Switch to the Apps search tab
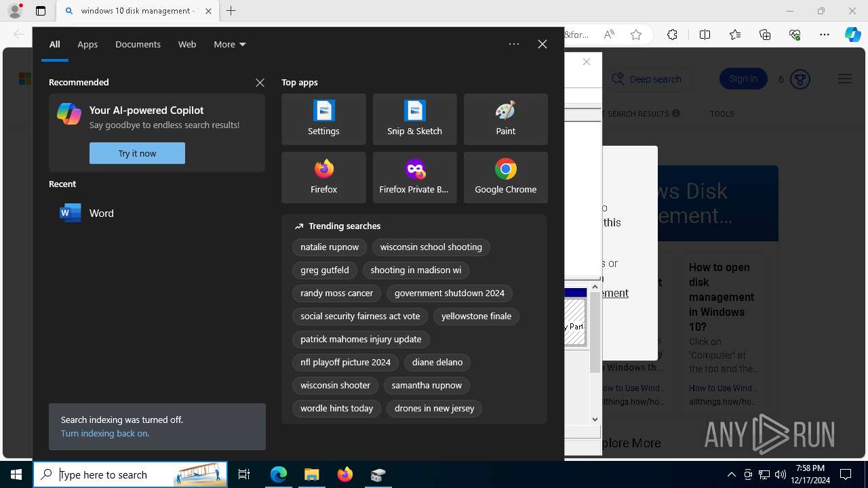868x488 pixels. point(87,44)
